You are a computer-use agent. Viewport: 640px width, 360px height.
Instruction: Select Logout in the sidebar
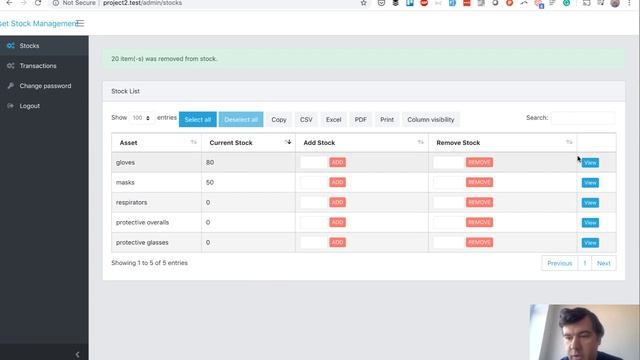(x=44, y=106)
